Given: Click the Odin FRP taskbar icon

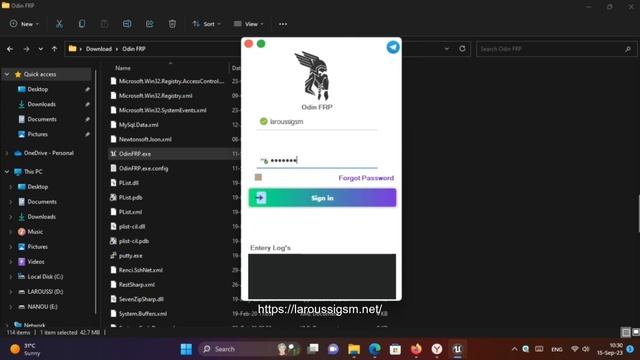Looking at the screenshot, I should (457, 349).
